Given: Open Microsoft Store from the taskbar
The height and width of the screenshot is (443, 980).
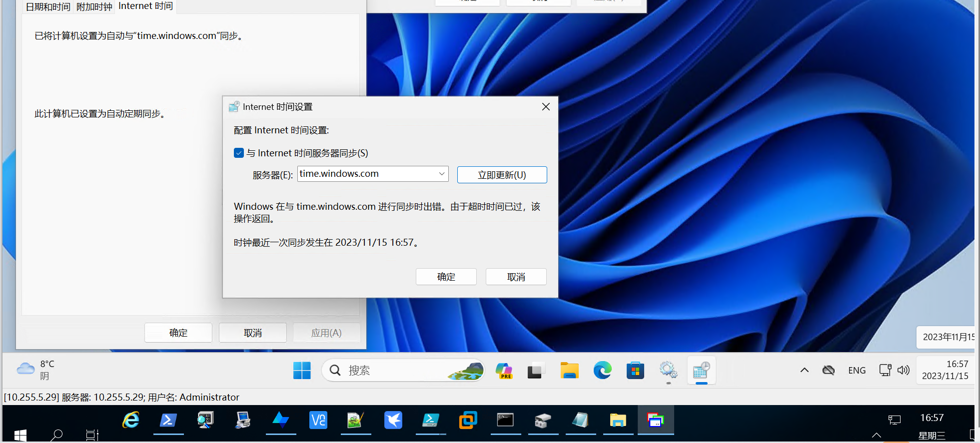Looking at the screenshot, I should click(635, 371).
